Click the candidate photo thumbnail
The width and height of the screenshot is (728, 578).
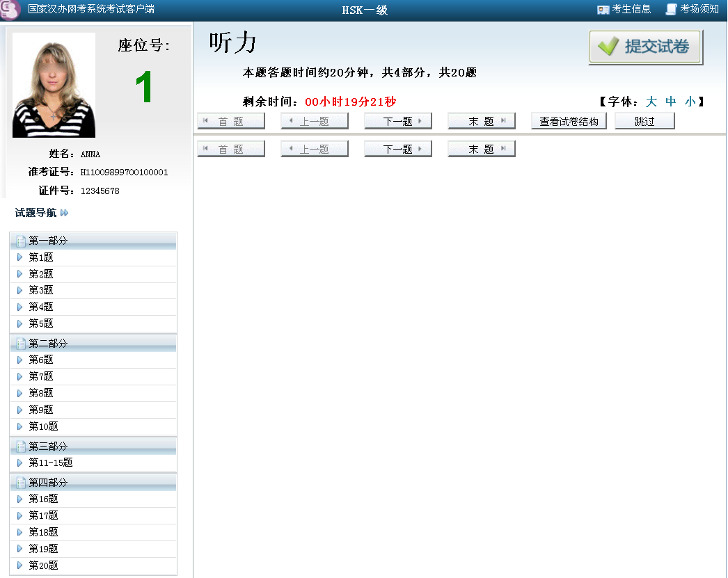click(x=54, y=85)
